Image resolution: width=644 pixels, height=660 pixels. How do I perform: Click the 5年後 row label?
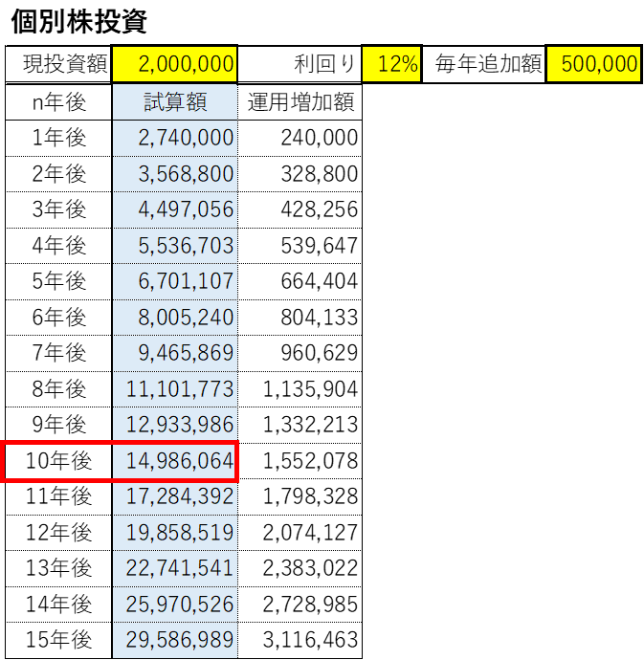click(x=58, y=281)
